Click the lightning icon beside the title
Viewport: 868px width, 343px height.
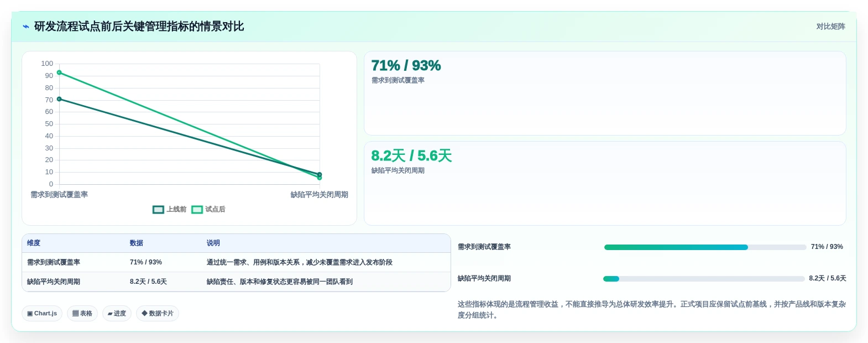25,27
